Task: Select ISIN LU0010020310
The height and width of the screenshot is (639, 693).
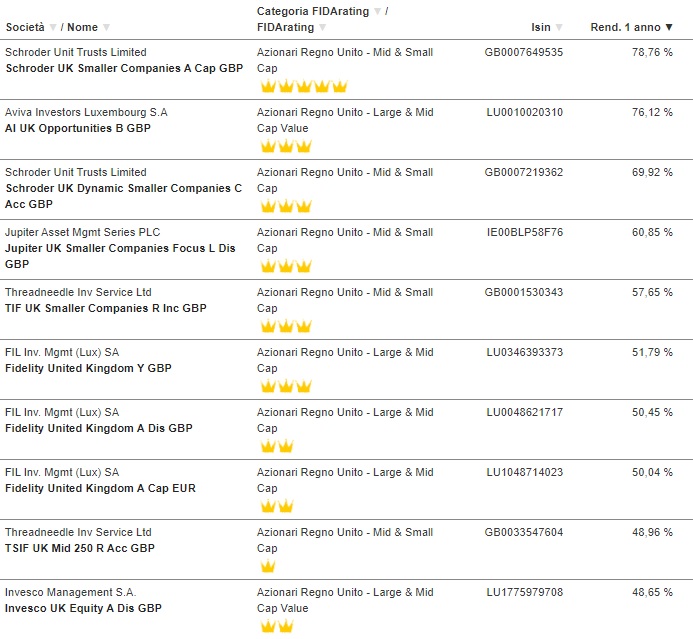Action: (x=525, y=112)
